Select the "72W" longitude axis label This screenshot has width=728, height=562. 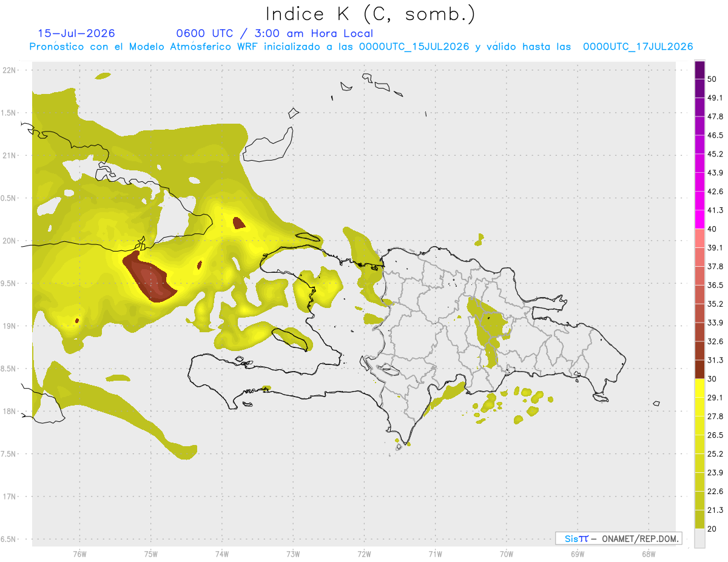click(364, 554)
